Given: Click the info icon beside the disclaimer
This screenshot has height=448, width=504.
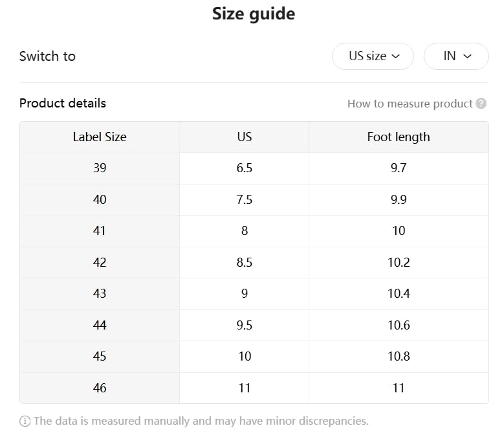Looking at the screenshot, I should tap(25, 421).
